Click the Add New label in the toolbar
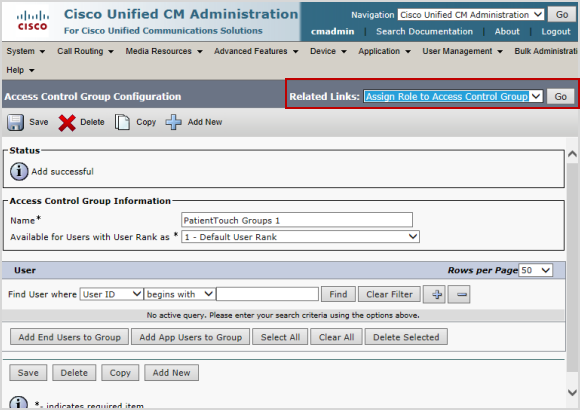This screenshot has height=410, width=580. (x=205, y=122)
